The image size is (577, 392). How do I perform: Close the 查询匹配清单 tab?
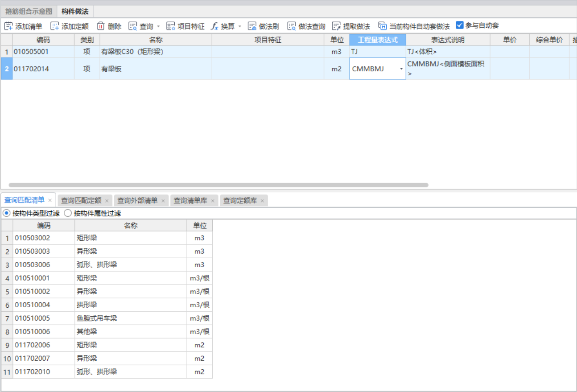[50, 200]
